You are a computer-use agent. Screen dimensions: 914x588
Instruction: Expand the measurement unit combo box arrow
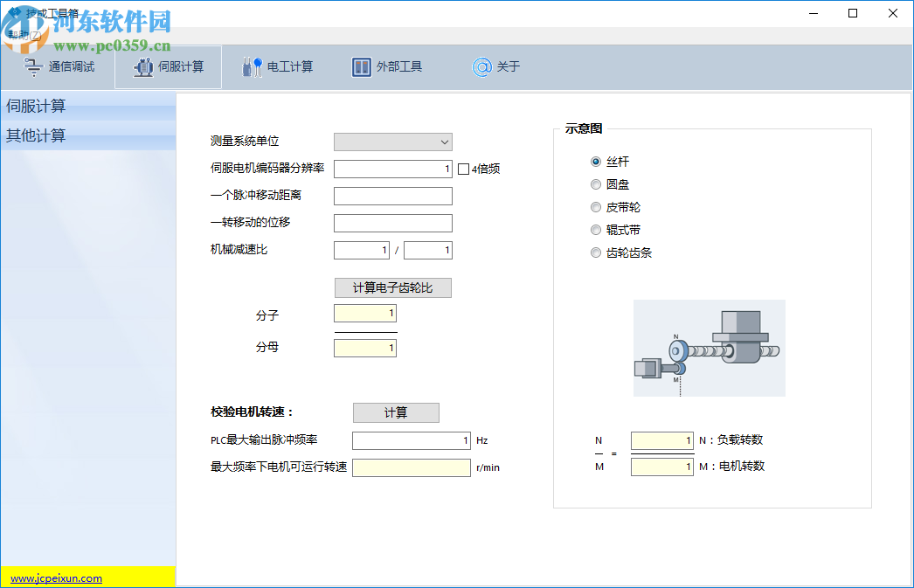click(444, 142)
